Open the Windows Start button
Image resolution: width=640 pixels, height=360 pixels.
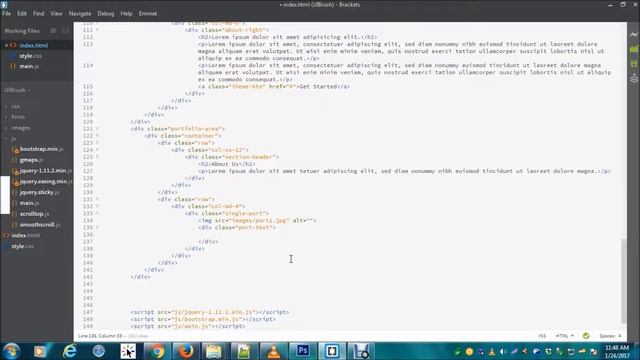pos(11,351)
